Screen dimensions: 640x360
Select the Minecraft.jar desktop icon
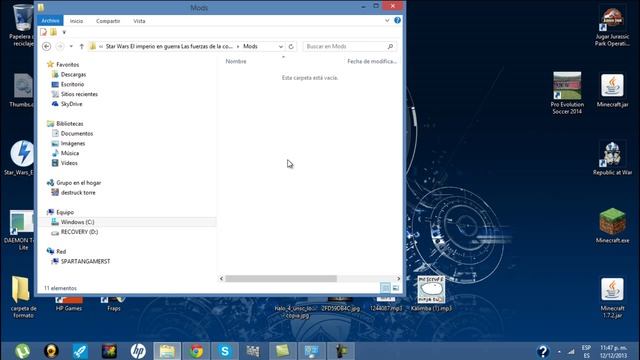(612, 91)
